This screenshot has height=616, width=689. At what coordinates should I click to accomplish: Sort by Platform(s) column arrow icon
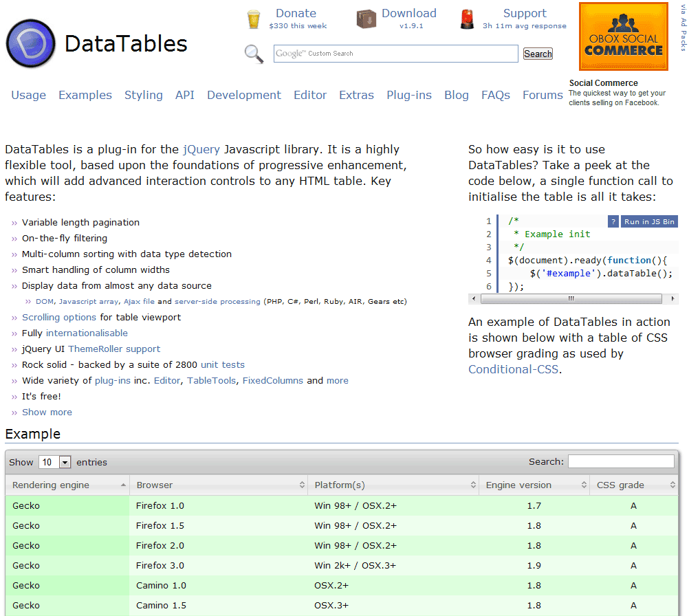pos(473,485)
